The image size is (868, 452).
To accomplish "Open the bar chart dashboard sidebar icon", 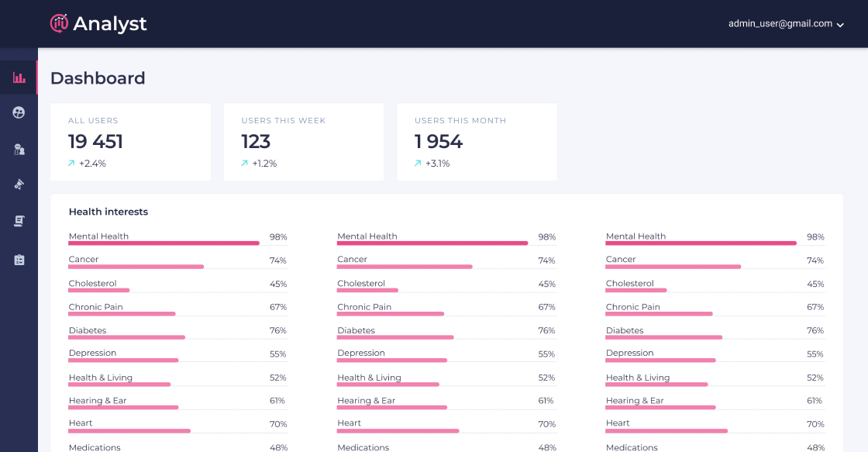I will (x=19, y=78).
